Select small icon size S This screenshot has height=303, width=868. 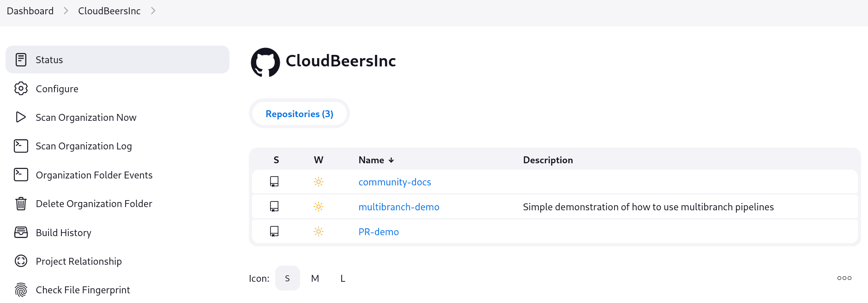tap(287, 278)
